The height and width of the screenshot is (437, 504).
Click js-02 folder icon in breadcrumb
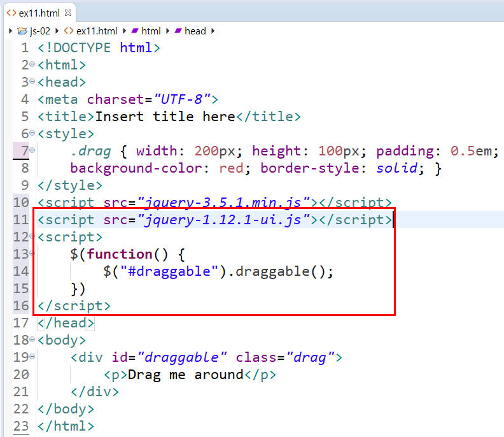pyautogui.click(x=22, y=31)
